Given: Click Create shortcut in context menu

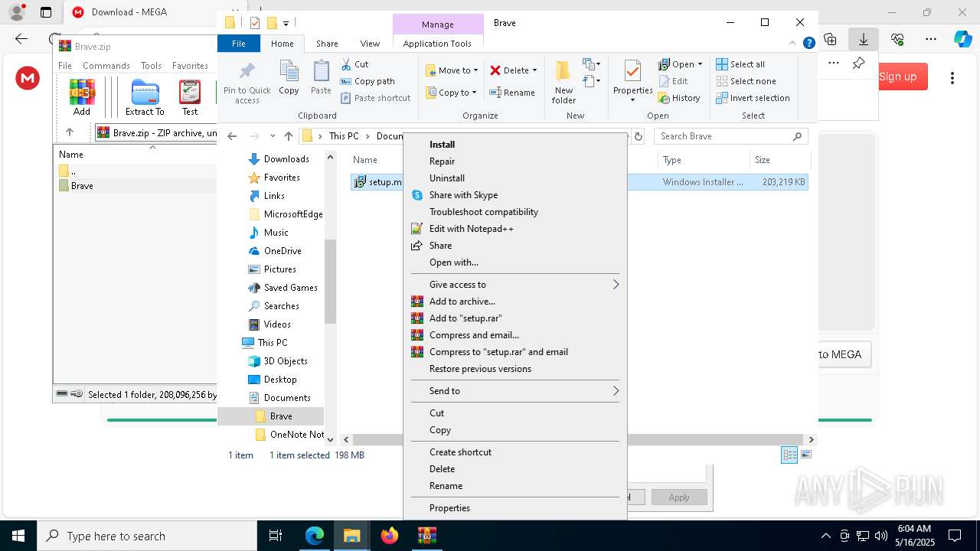Looking at the screenshot, I should coord(460,452).
